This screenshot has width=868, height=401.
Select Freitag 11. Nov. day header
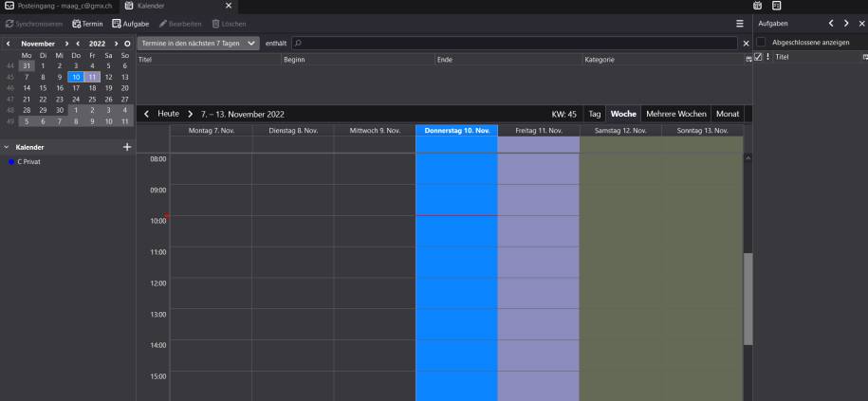539,131
